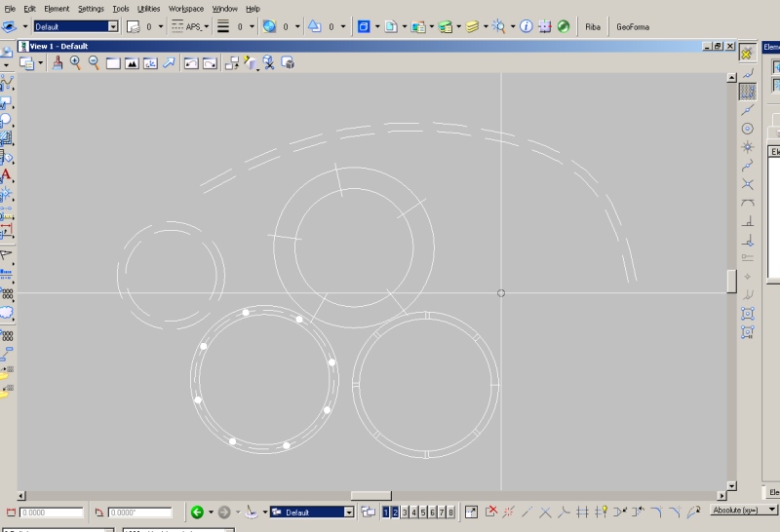Screen dimensions: 780x532
Task: Open the Level Manager stacked layers icon
Action: (472, 26)
